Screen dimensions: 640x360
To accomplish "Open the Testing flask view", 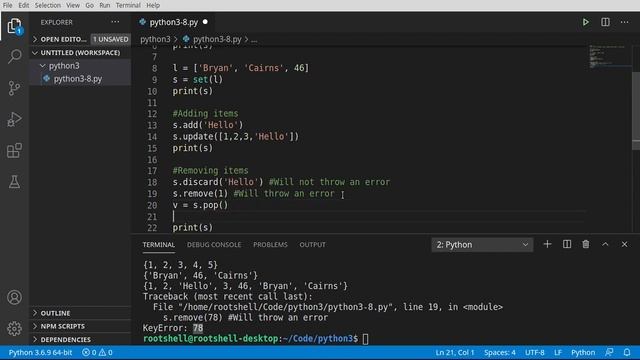I will click(x=14, y=182).
